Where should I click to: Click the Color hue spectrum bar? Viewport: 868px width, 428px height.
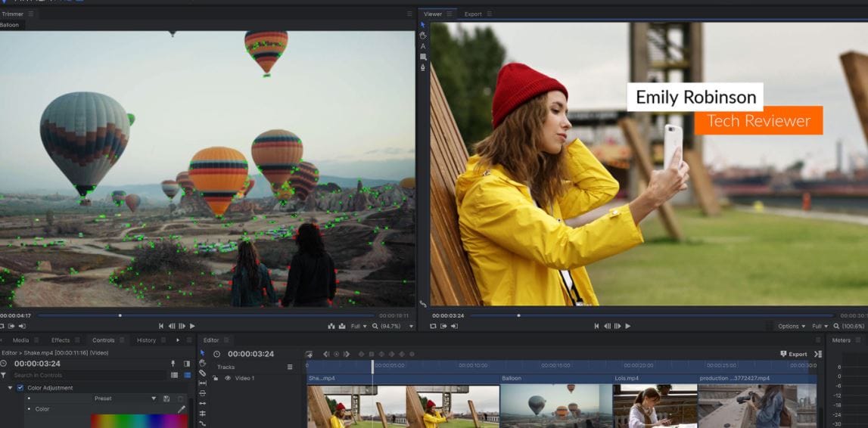click(139, 420)
